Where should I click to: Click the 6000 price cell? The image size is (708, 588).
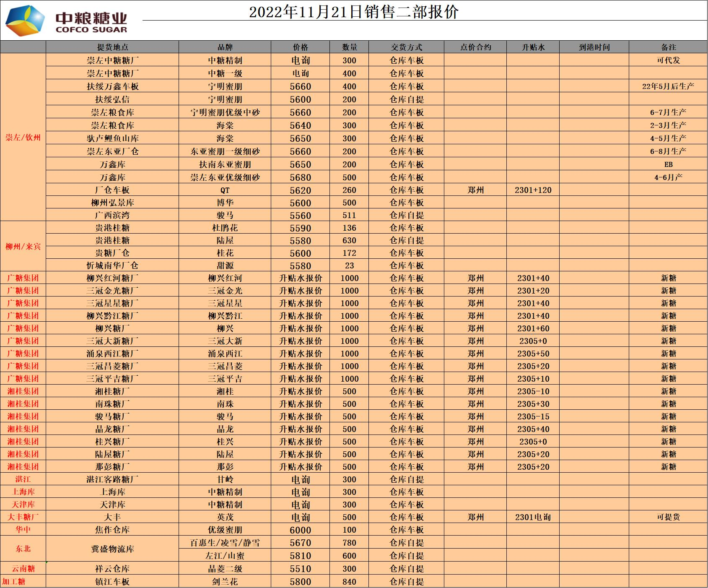(x=300, y=530)
